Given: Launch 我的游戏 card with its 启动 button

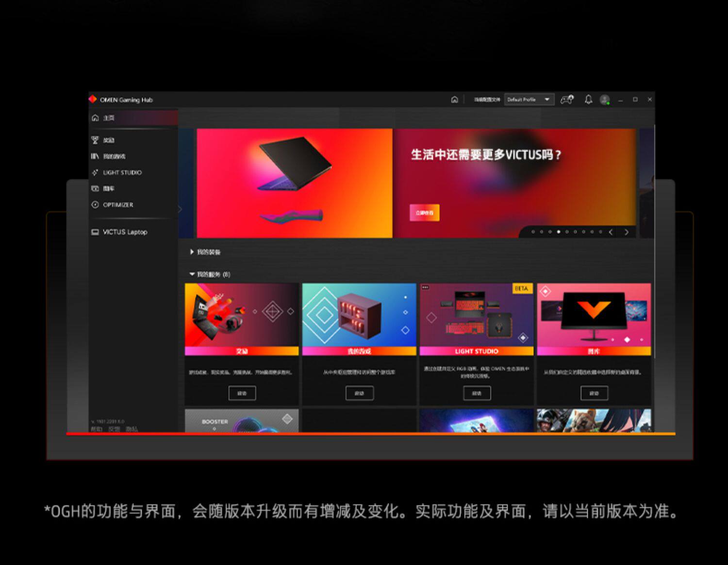Looking at the screenshot, I should (x=359, y=393).
